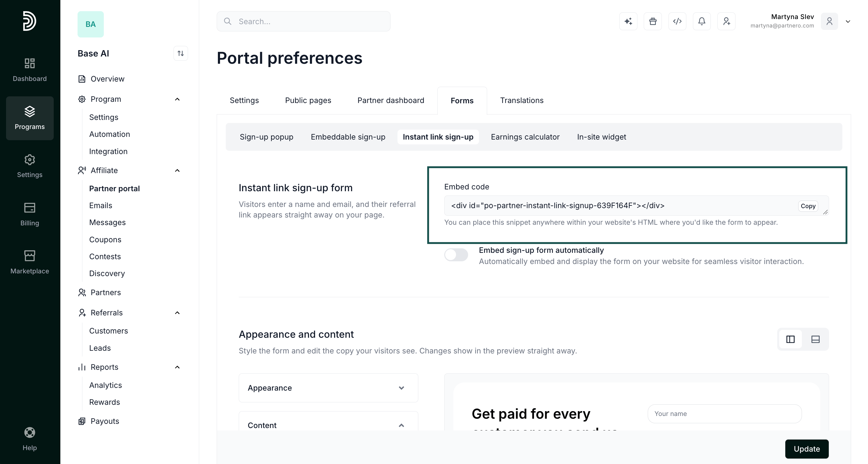The image size is (868, 464).
Task: Collapse the Affiliate menu section
Action: 177,170
